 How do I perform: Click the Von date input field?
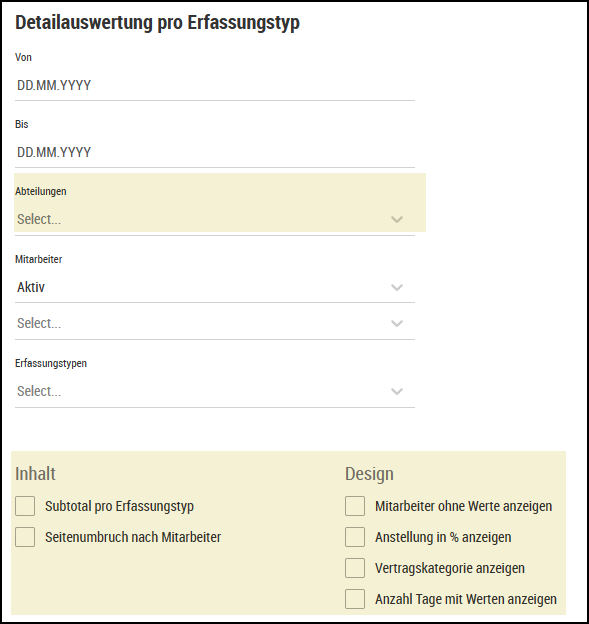[215, 86]
